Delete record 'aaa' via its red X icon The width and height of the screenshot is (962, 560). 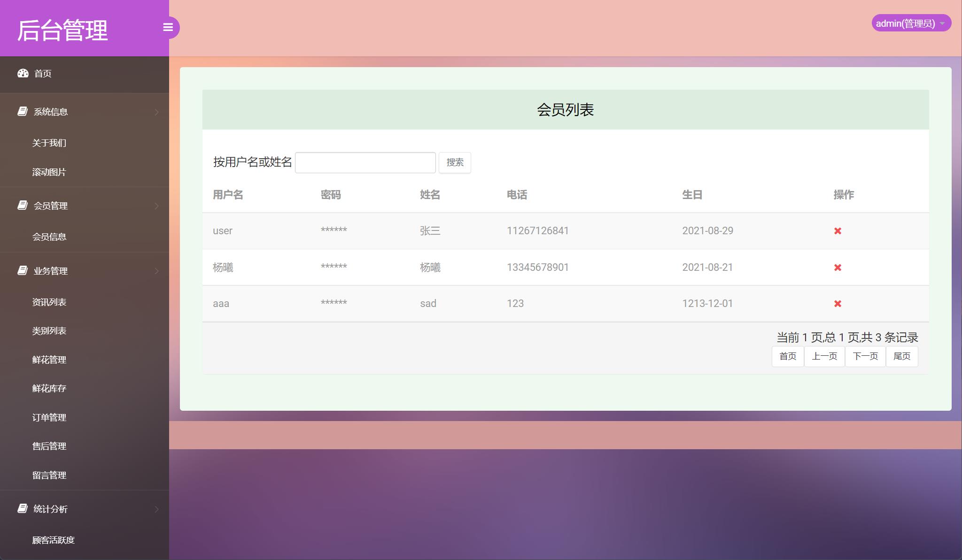pos(838,303)
